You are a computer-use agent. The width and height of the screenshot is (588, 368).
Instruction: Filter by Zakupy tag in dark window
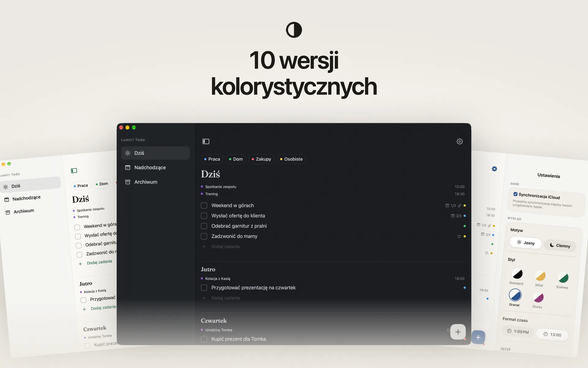click(x=261, y=159)
